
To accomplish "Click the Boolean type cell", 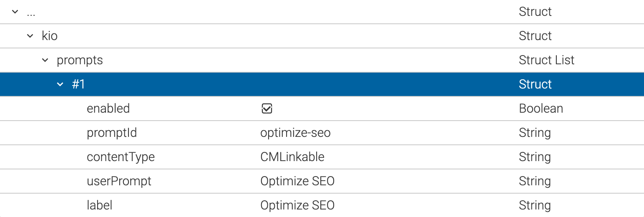I will pos(541,108).
